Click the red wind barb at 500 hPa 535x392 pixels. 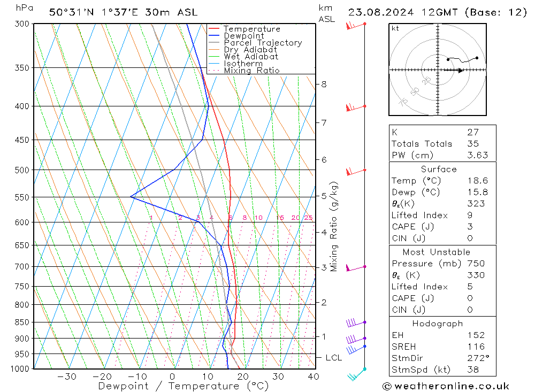pos(356,172)
